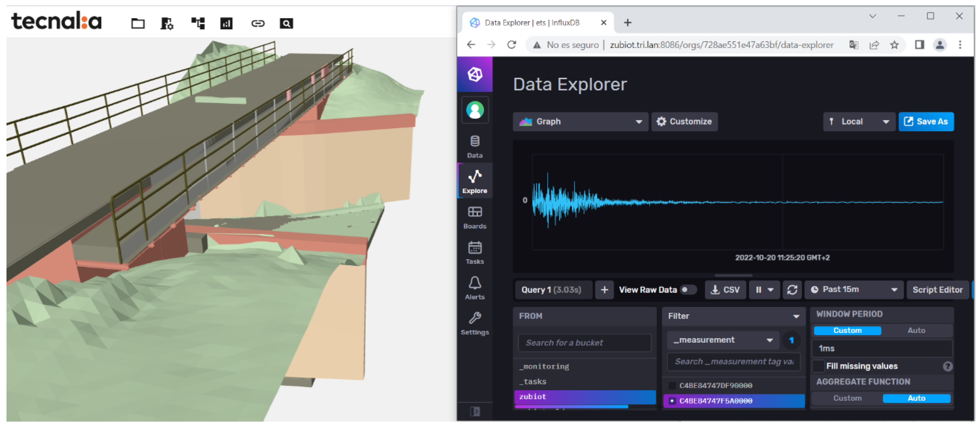Open the Tasks calendar in the sidebar
Viewport: 980px width, 429px height.
[474, 253]
